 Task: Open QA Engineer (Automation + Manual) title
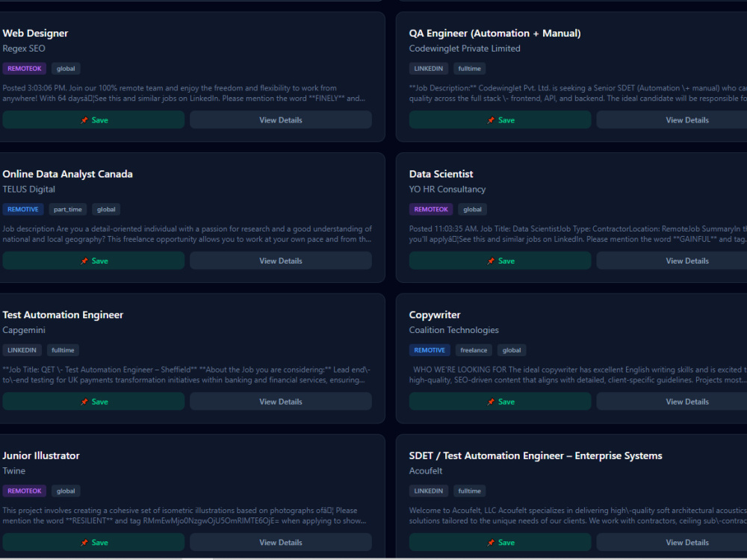pos(495,34)
